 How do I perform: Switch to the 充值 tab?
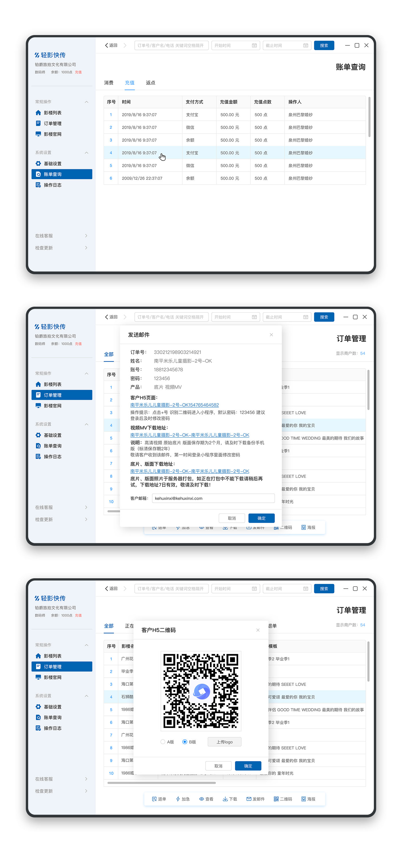click(x=130, y=82)
